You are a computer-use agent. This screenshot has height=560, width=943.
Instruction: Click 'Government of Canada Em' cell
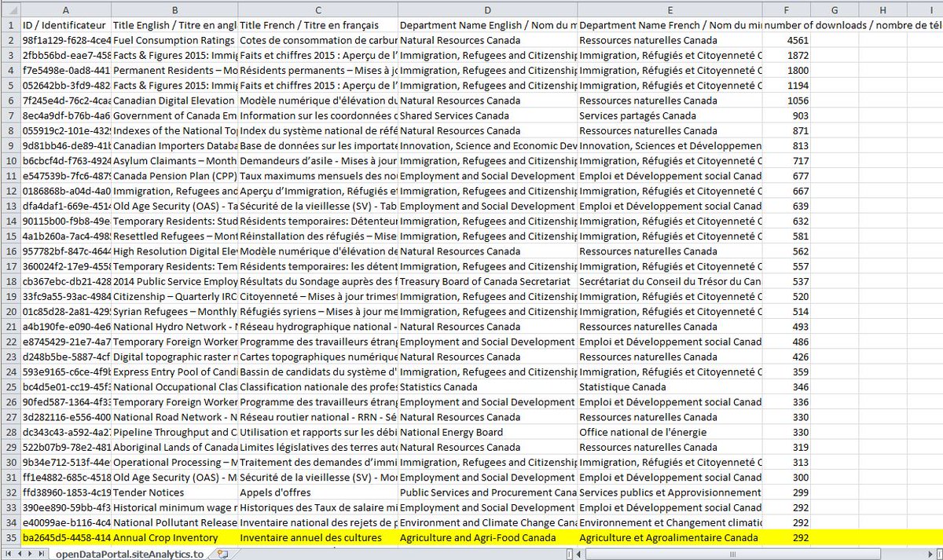click(x=174, y=115)
